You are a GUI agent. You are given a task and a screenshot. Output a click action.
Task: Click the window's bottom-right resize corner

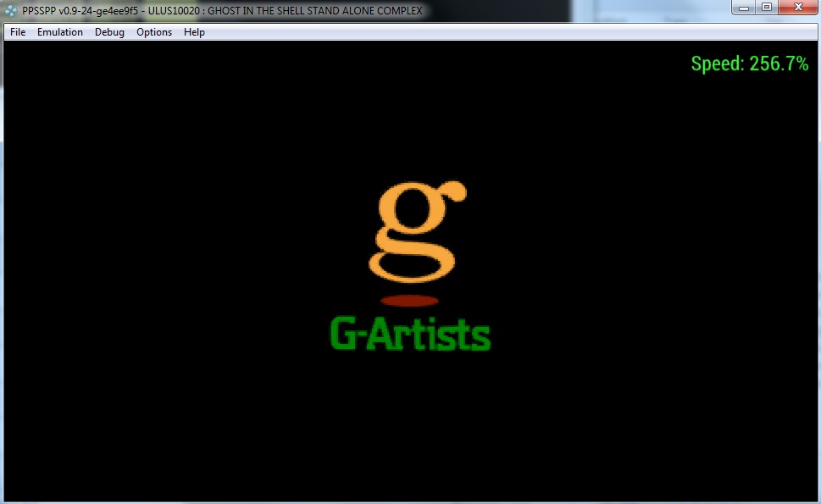[x=818, y=501]
